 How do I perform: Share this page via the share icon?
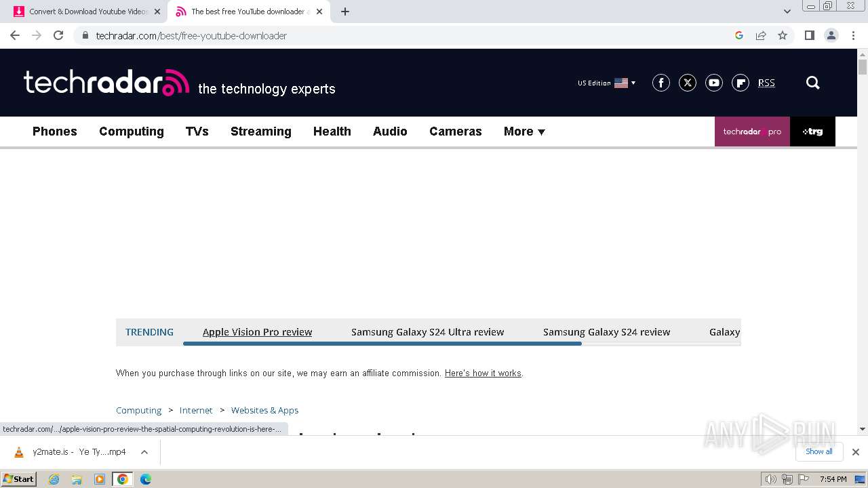click(761, 35)
